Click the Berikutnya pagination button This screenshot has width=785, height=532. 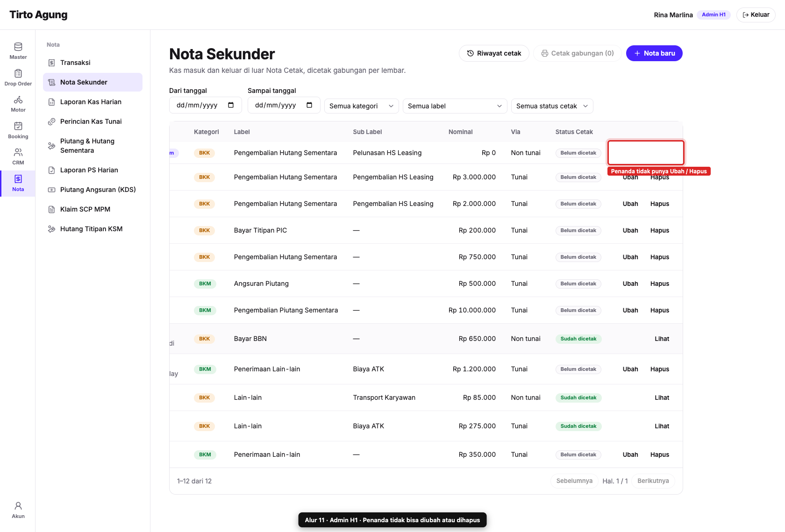[x=653, y=481]
